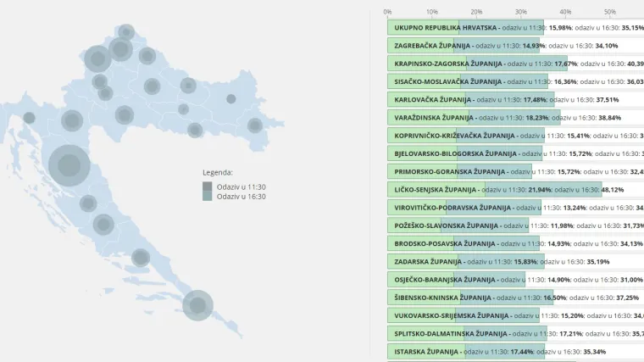Click the Vukovarsko-srijemska županija bar

click(464, 315)
